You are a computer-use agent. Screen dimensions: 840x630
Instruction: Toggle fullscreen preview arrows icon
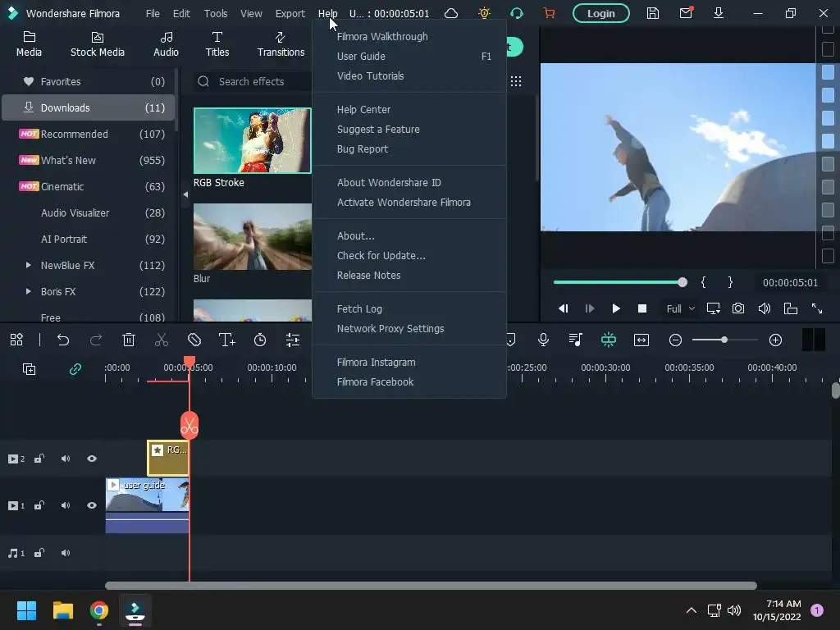[x=817, y=308]
